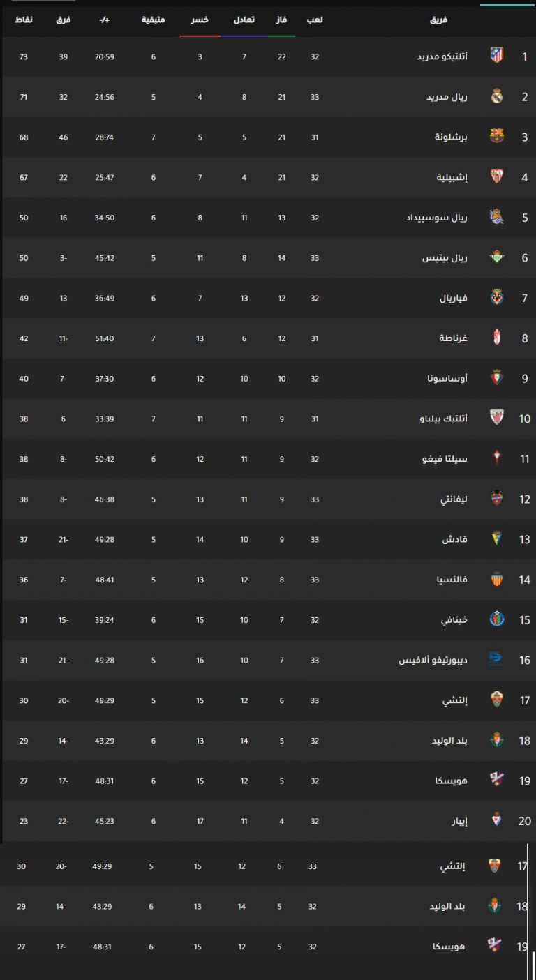This screenshot has height=980, width=536.
Task: Click the Villarreal yellow crest
Action: pos(497,298)
